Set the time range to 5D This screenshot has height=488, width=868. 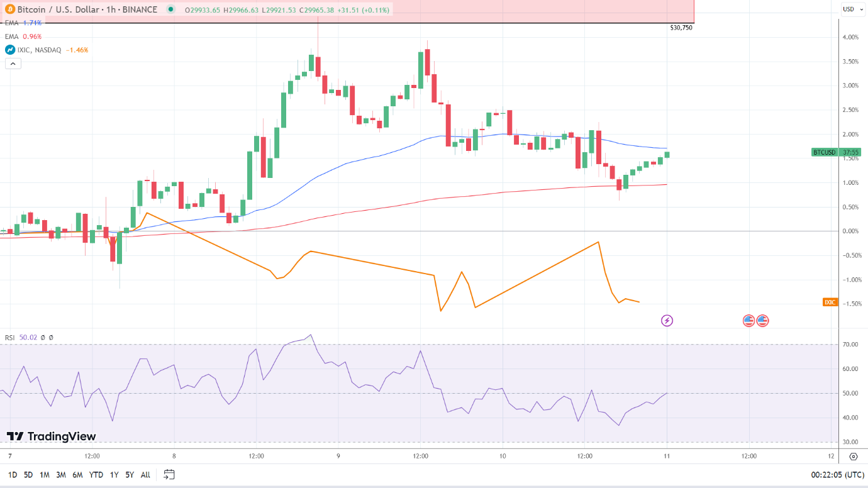pos(28,475)
